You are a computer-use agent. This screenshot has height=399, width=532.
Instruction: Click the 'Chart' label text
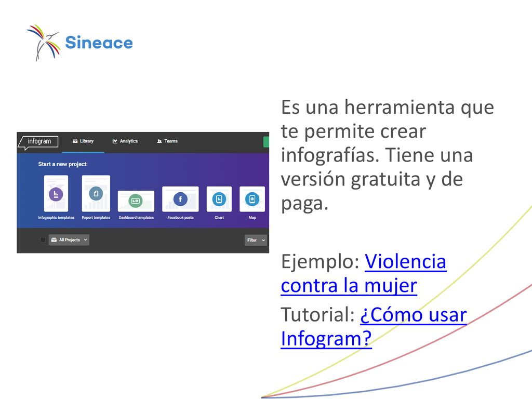click(219, 218)
